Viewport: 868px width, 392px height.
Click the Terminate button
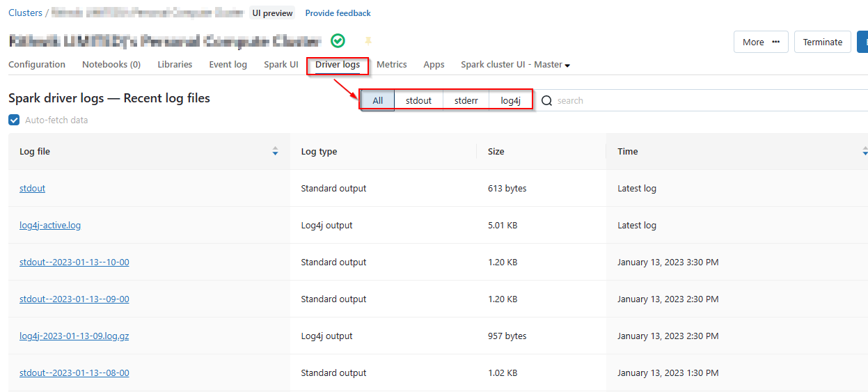[x=823, y=42]
